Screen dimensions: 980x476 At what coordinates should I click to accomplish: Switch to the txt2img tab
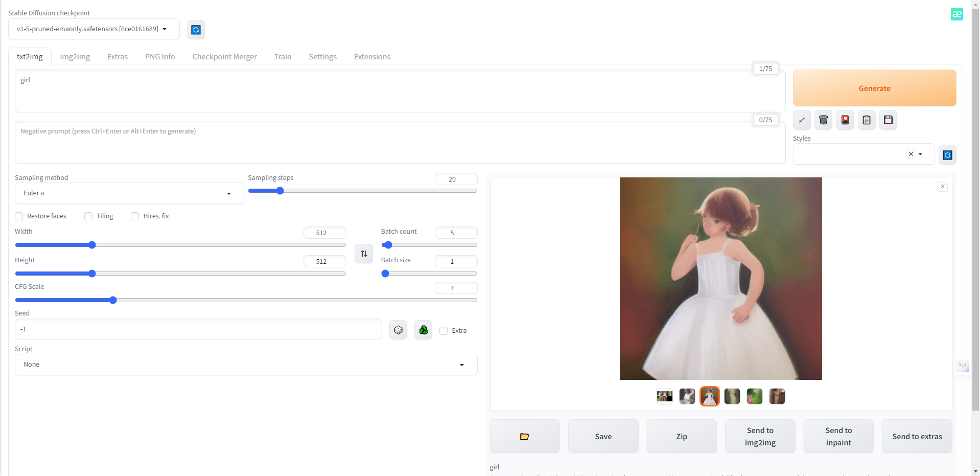click(30, 57)
